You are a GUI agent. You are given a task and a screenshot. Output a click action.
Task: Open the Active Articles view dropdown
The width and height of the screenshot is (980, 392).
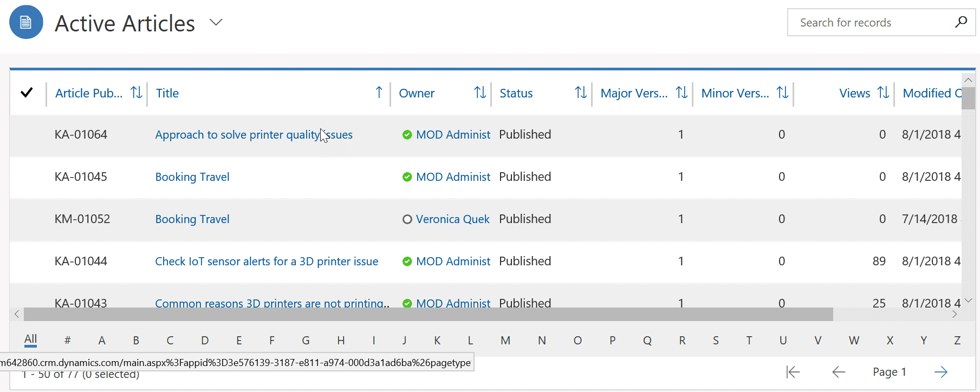pos(216,22)
